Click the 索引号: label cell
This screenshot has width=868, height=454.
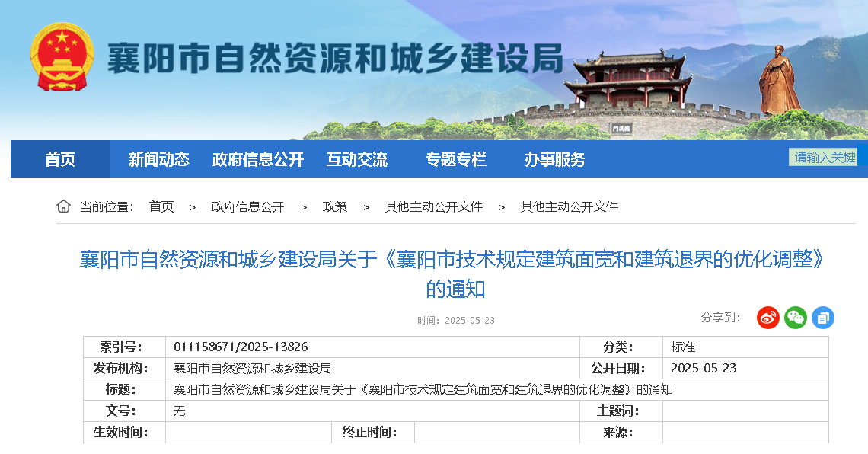125,347
